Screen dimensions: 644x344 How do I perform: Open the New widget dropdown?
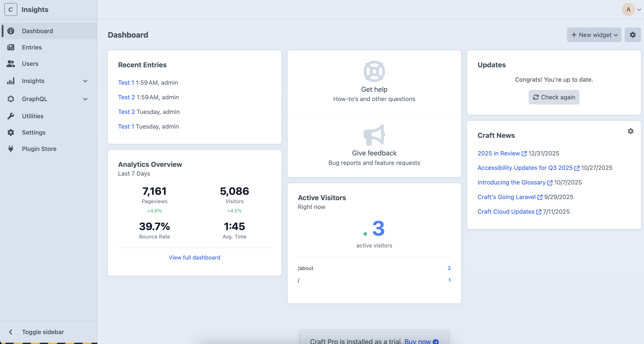click(x=594, y=35)
